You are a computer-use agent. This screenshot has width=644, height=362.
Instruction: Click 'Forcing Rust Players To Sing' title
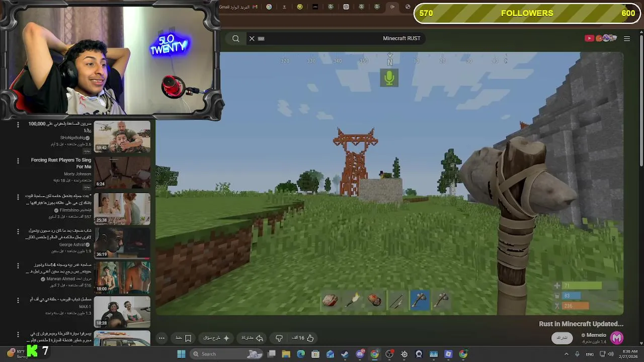[61, 163]
